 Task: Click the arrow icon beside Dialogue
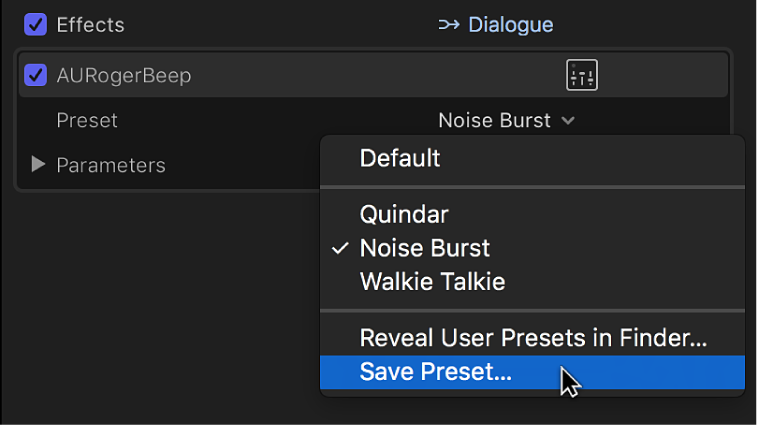coord(449,24)
